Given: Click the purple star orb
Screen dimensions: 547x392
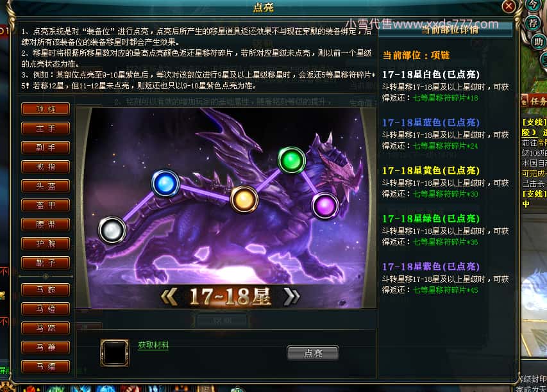Looking at the screenshot, I should [325, 206].
